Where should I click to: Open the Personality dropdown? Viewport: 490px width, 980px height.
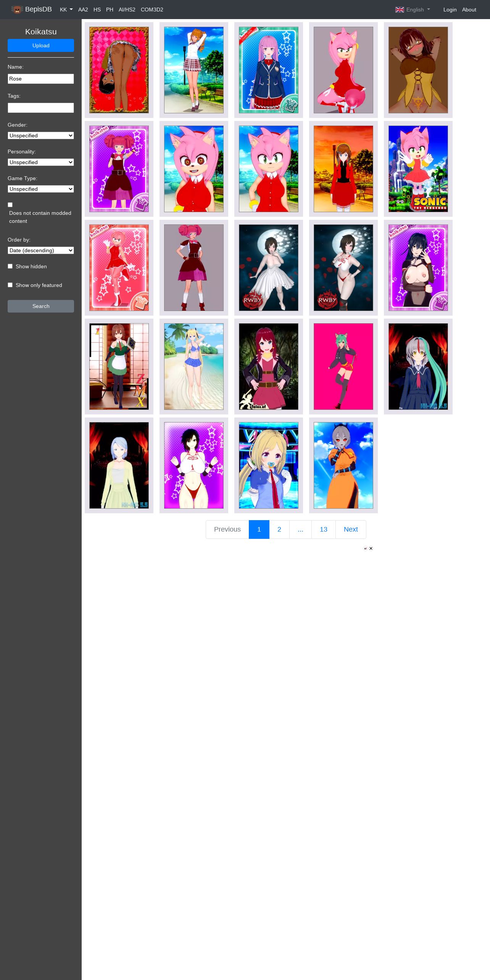(x=41, y=162)
